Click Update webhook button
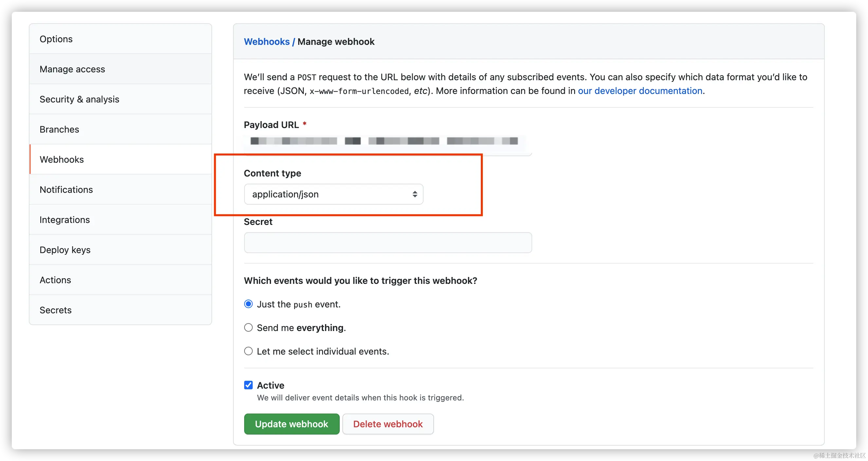This screenshot has width=868, height=461. click(292, 424)
